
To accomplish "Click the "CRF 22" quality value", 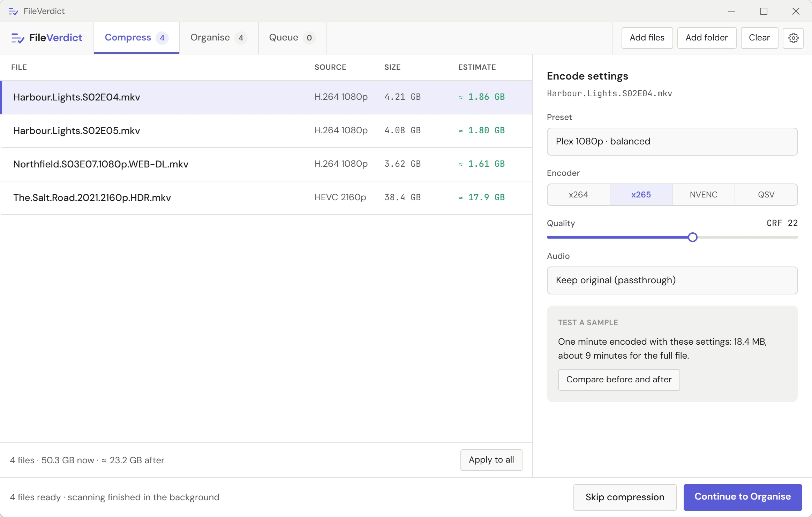I will [782, 223].
